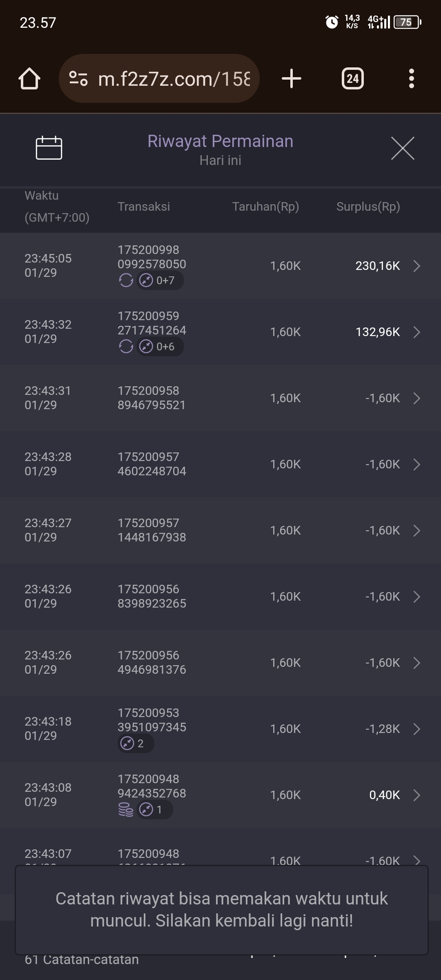This screenshot has width=441, height=980.
Task: Tap the badge showing 2 on 23:43:18 row
Action: click(x=136, y=743)
